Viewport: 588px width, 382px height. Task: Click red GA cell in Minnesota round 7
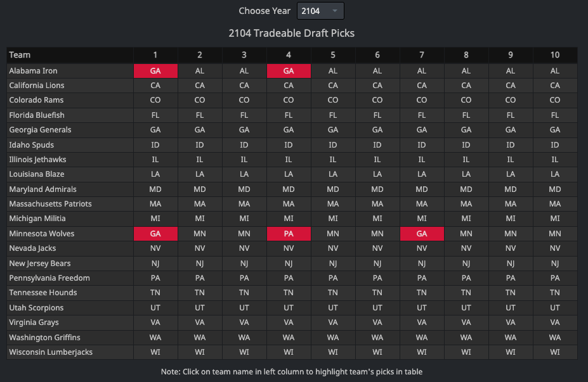[422, 234]
